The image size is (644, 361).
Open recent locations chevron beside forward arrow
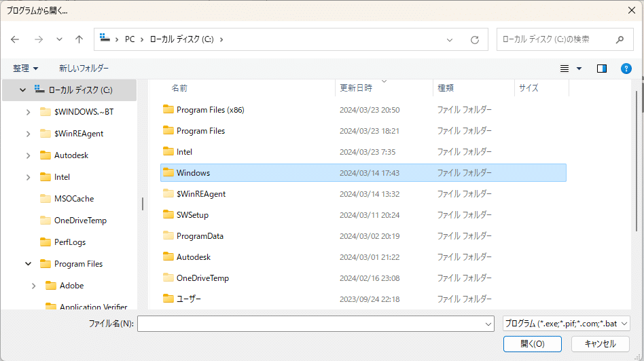60,39
